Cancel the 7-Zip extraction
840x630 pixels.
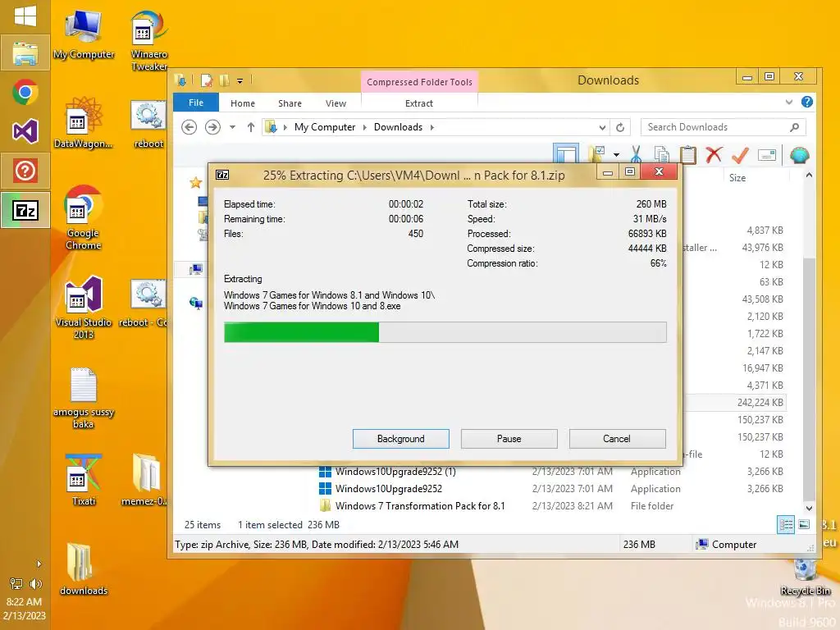617,439
